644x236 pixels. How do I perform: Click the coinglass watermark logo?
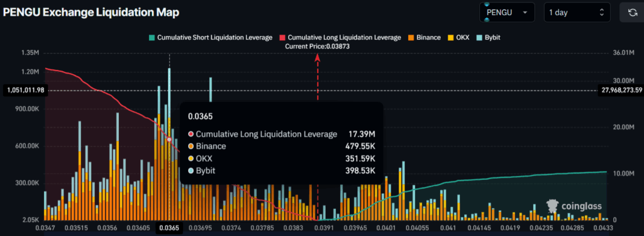(x=574, y=206)
